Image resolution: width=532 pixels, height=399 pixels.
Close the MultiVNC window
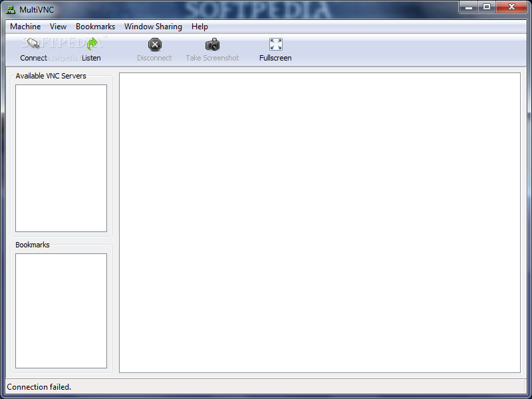[x=511, y=7]
